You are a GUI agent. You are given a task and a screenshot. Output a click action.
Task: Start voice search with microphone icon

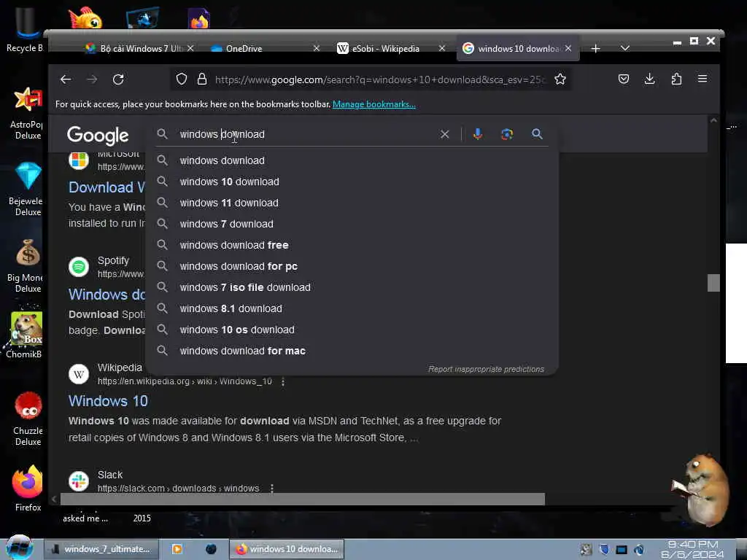click(477, 134)
